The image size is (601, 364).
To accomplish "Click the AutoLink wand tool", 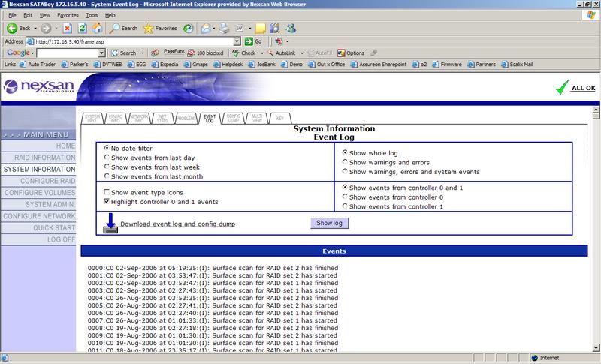I will pyautogui.click(x=281, y=53).
